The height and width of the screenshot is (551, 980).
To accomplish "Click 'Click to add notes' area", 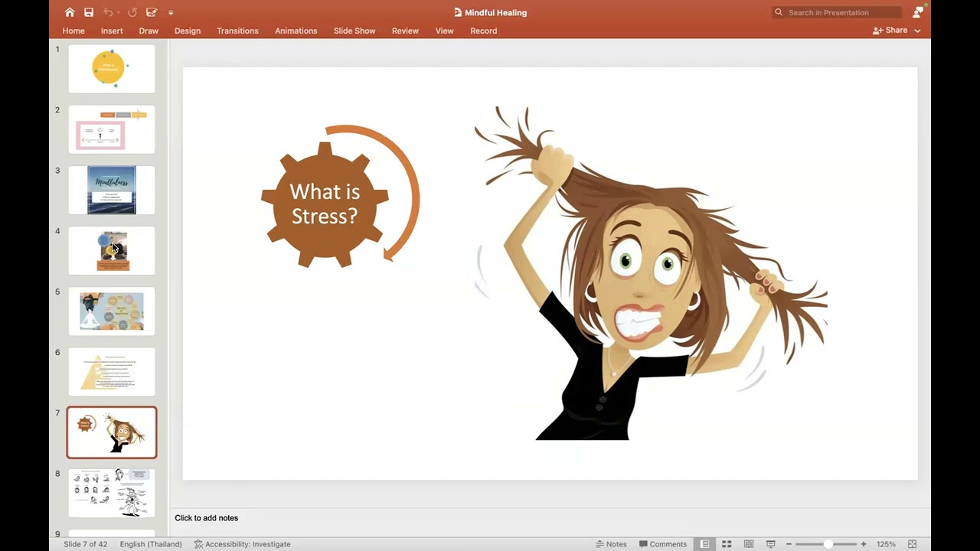I will tap(207, 518).
